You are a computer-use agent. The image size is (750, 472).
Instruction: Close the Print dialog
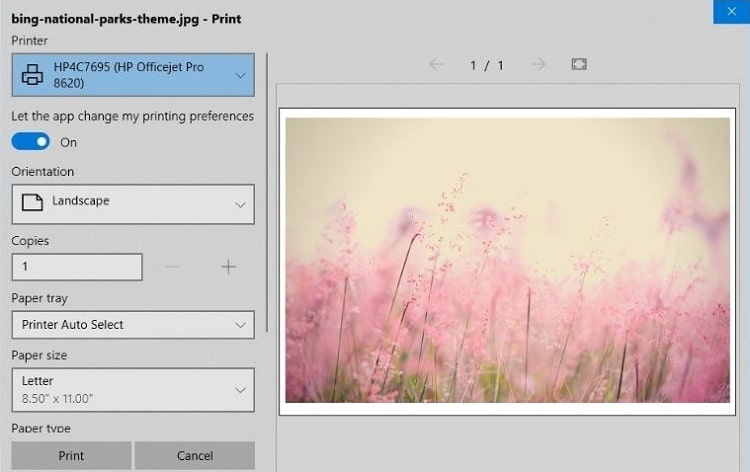[x=731, y=11]
